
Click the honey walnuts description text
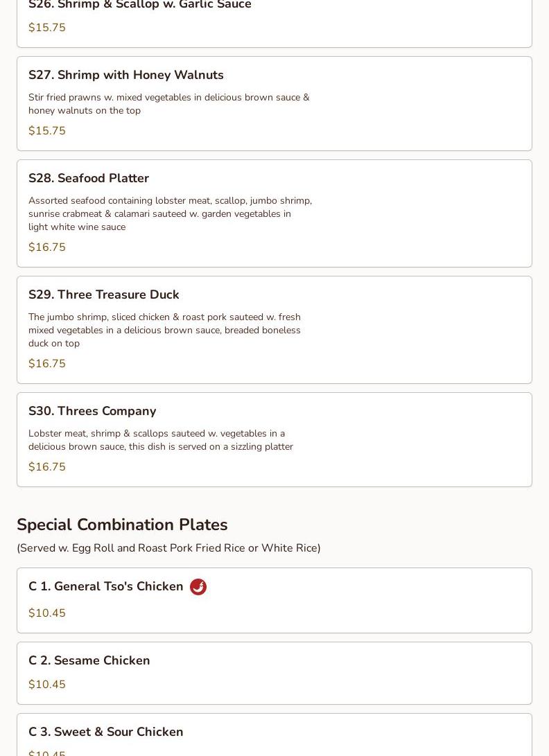pyautogui.click(x=169, y=104)
